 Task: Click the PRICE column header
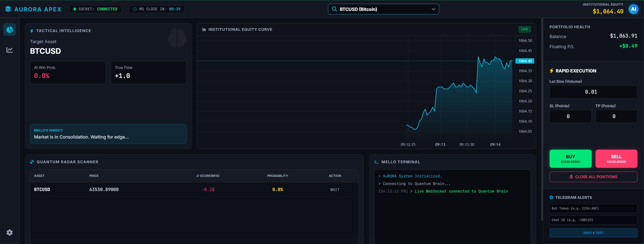coord(94,176)
